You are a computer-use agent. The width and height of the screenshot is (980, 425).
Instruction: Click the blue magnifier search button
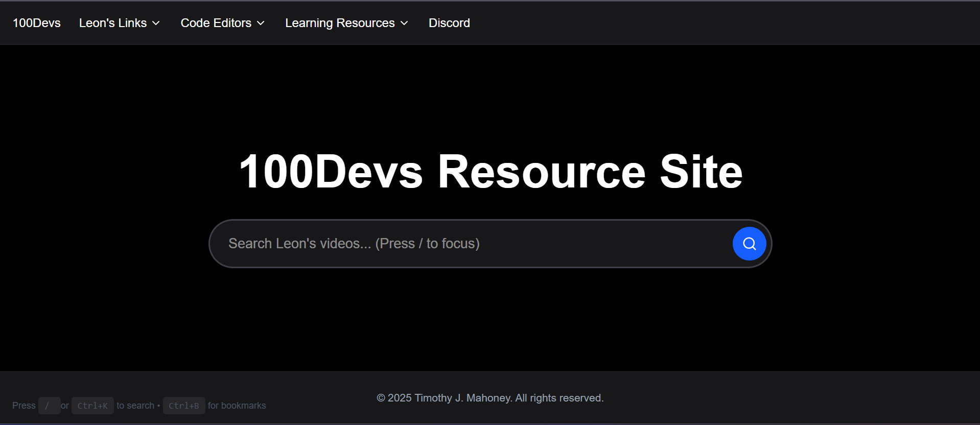pos(749,244)
